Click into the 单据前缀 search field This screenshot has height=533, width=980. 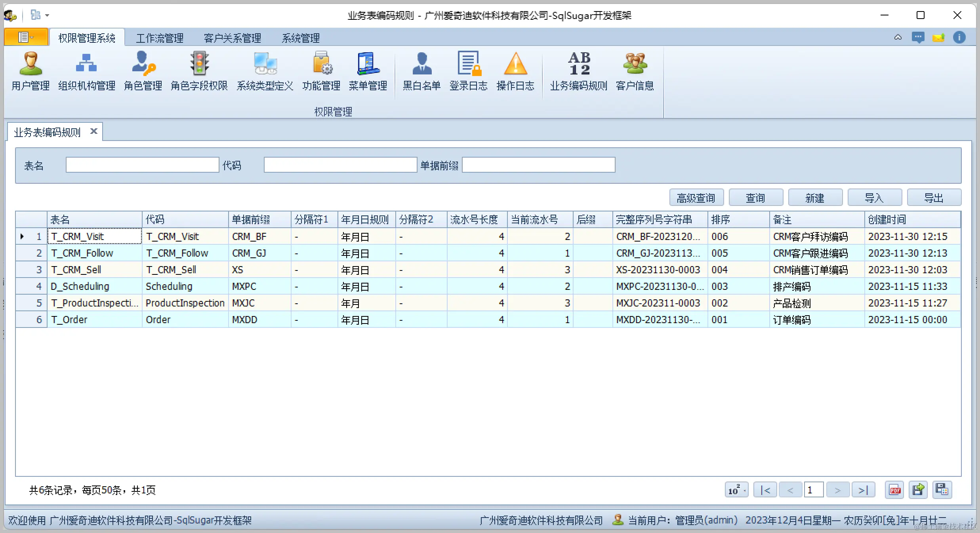[538, 165]
